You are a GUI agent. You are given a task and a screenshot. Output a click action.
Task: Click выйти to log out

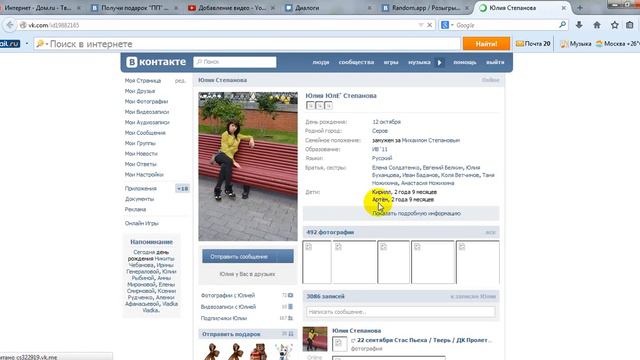pos(495,62)
